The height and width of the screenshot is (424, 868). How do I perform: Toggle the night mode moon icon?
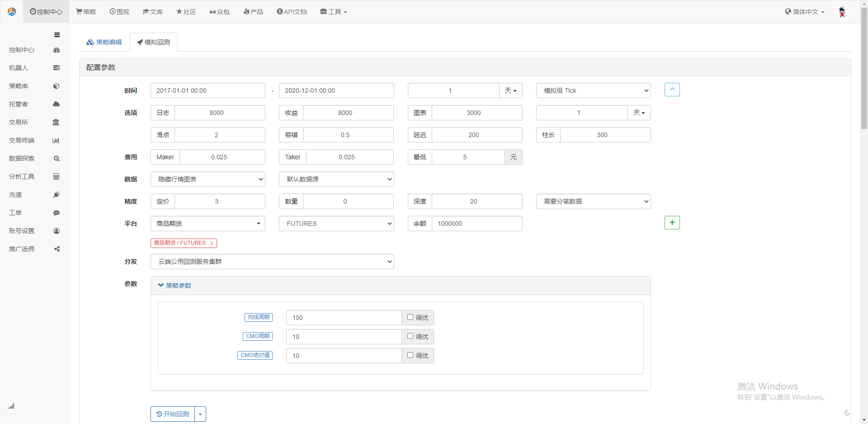click(x=847, y=413)
